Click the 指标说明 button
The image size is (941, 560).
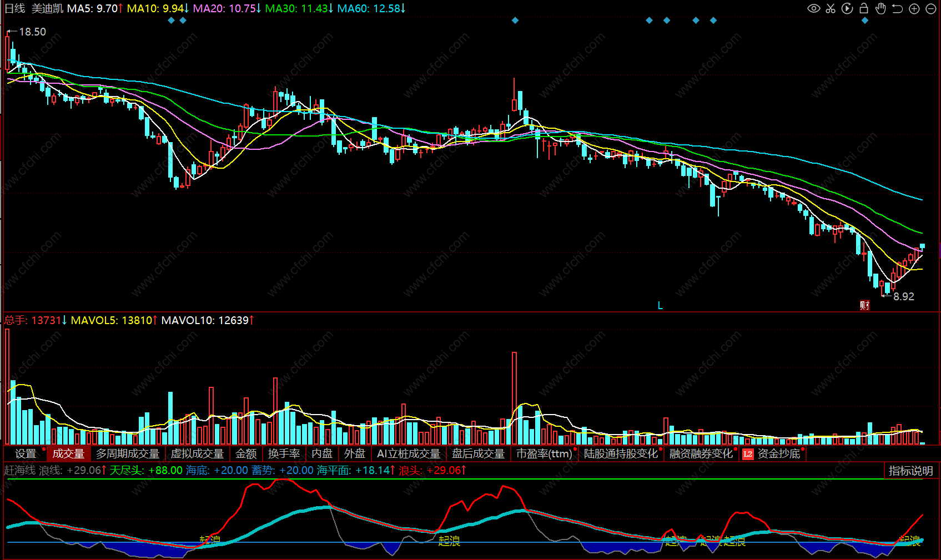910,471
